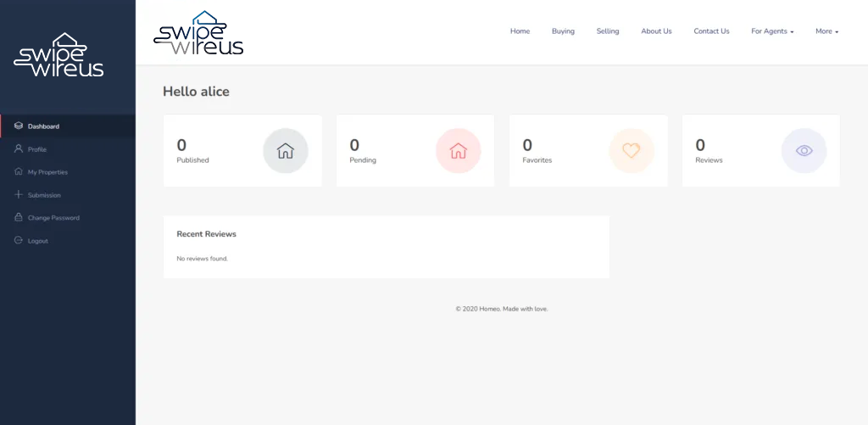Click the Logout arrow icon
The image size is (868, 425).
[19, 240]
